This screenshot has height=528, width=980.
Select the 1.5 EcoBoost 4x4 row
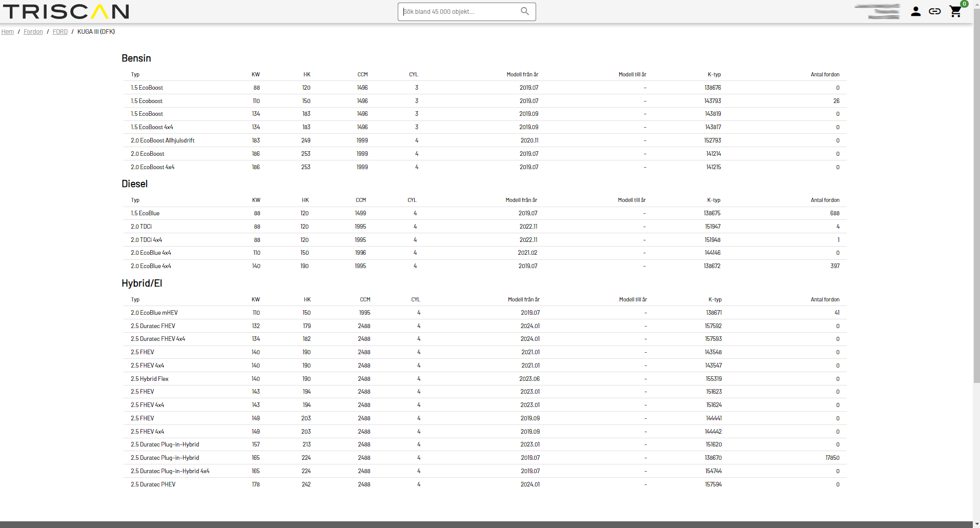[484, 127]
